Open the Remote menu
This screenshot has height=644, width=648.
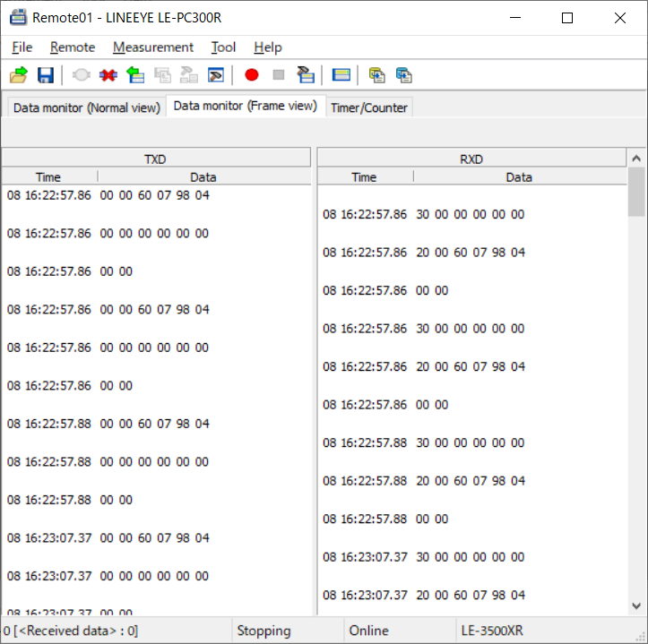73,47
